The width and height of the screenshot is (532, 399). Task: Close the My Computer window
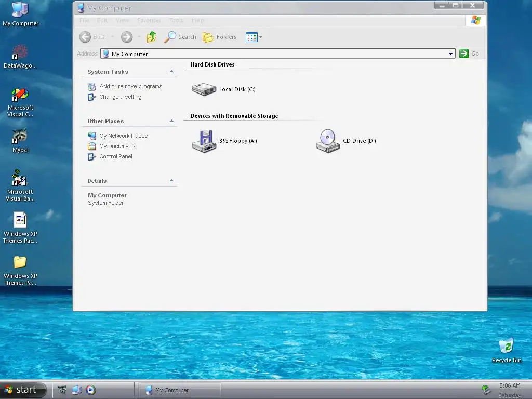(x=473, y=5)
